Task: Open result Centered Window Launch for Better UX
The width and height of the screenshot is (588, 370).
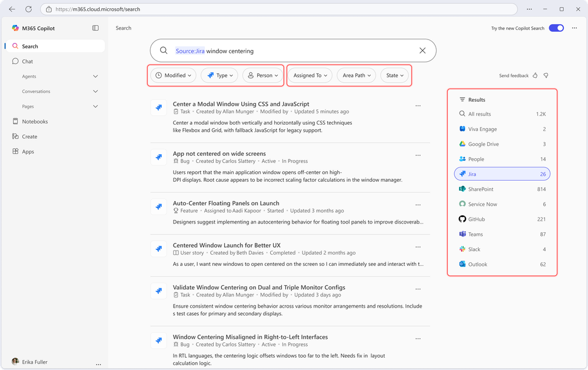Action: tap(227, 245)
